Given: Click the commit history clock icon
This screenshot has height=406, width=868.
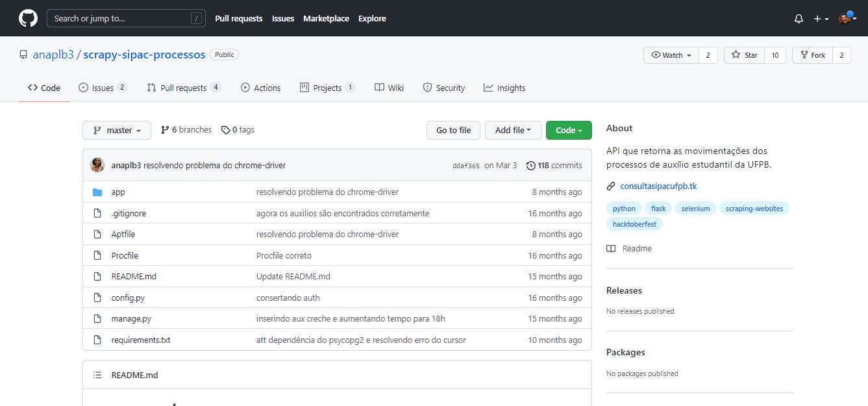Looking at the screenshot, I should tap(530, 166).
